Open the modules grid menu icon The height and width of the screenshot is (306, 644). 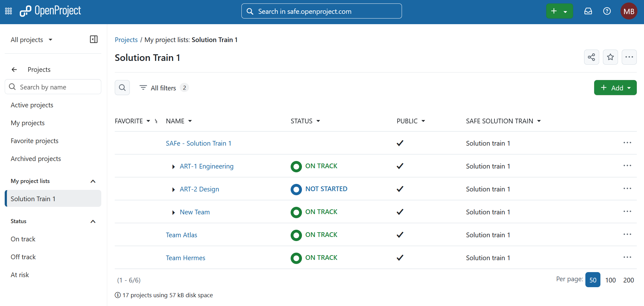click(x=8, y=11)
